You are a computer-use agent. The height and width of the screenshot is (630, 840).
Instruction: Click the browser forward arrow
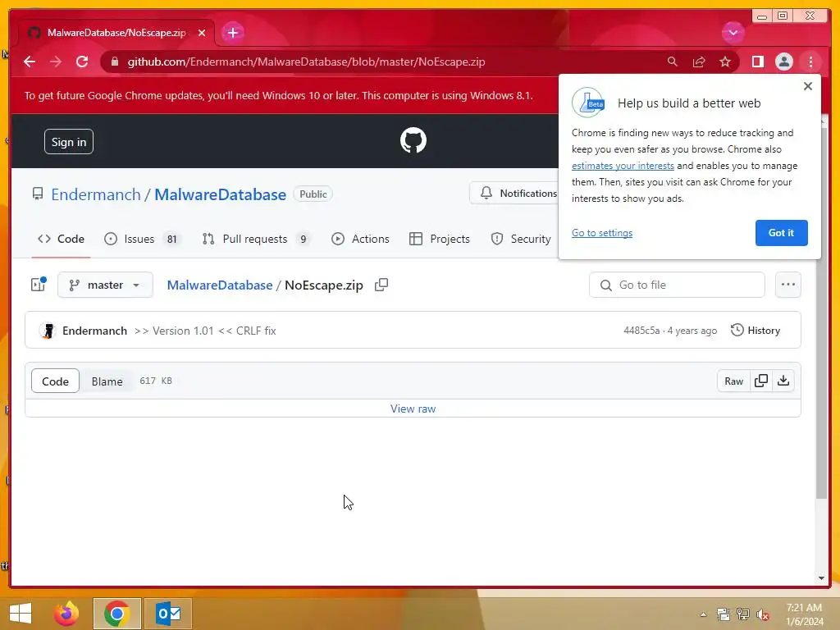click(x=56, y=62)
